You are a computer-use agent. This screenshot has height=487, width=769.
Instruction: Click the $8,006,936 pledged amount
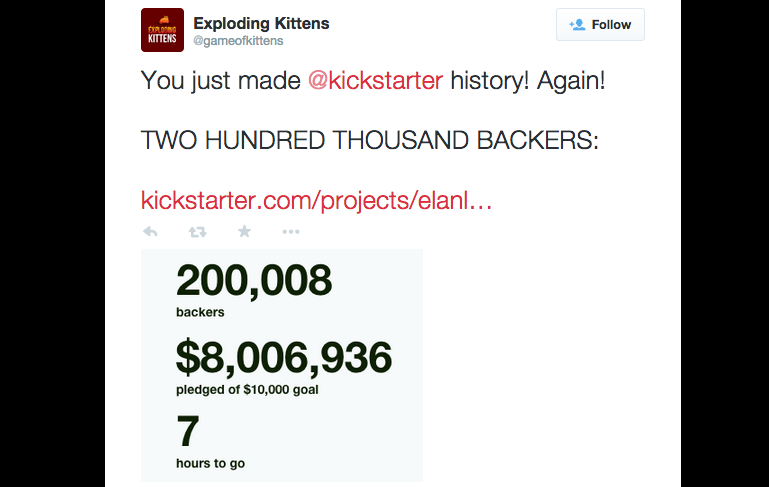click(284, 357)
